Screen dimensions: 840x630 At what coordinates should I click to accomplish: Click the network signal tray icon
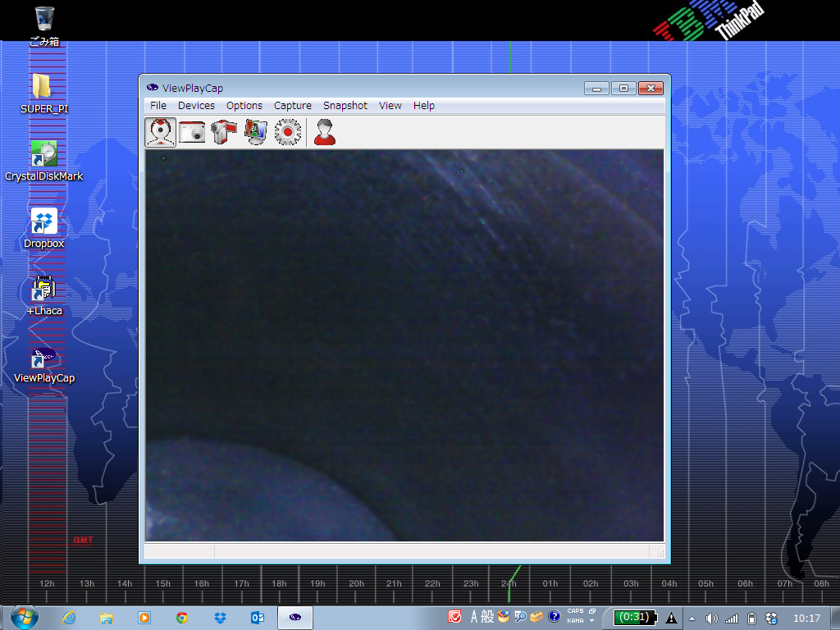(x=731, y=619)
